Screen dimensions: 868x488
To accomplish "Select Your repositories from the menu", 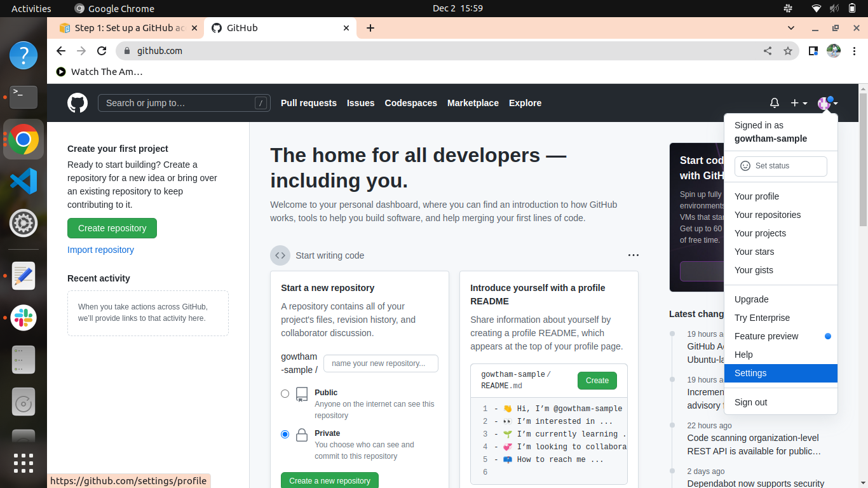I will [x=767, y=215].
